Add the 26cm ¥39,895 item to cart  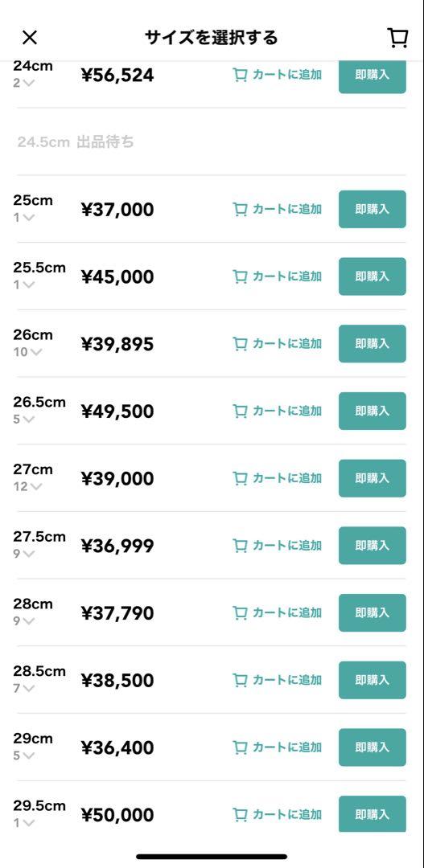click(277, 344)
